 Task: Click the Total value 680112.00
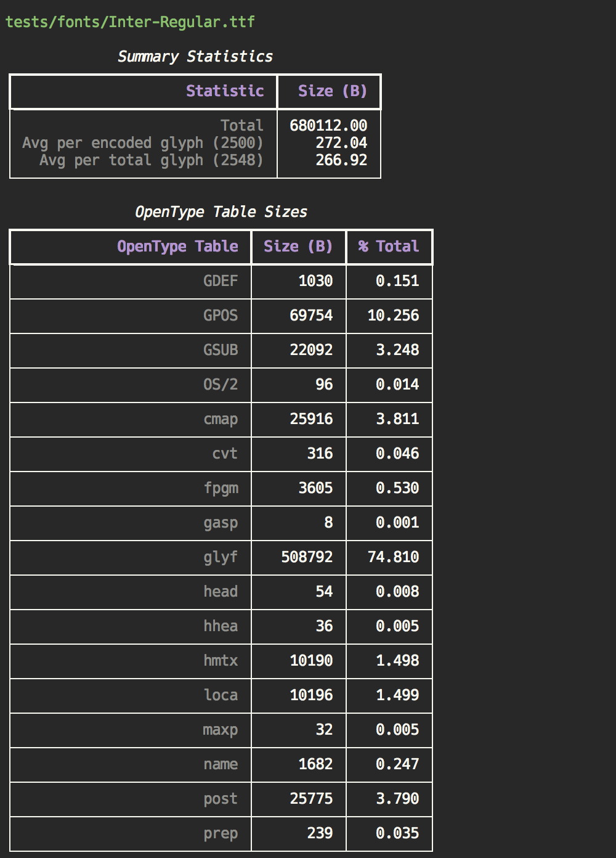click(x=328, y=126)
